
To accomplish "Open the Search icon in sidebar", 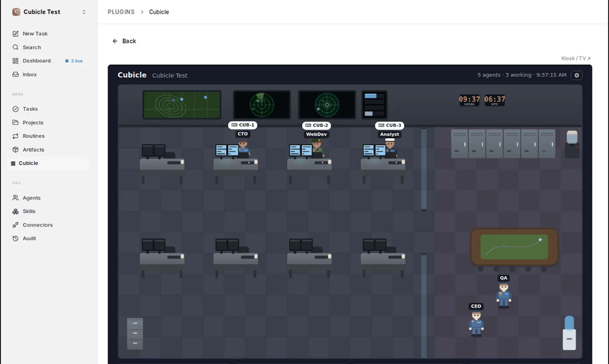I will click(x=16, y=47).
